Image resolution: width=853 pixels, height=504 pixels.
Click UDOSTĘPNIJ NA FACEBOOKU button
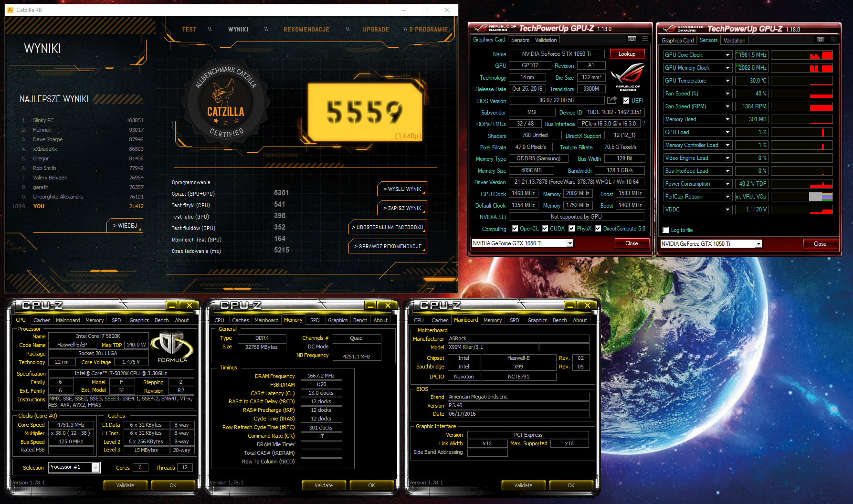point(388,227)
